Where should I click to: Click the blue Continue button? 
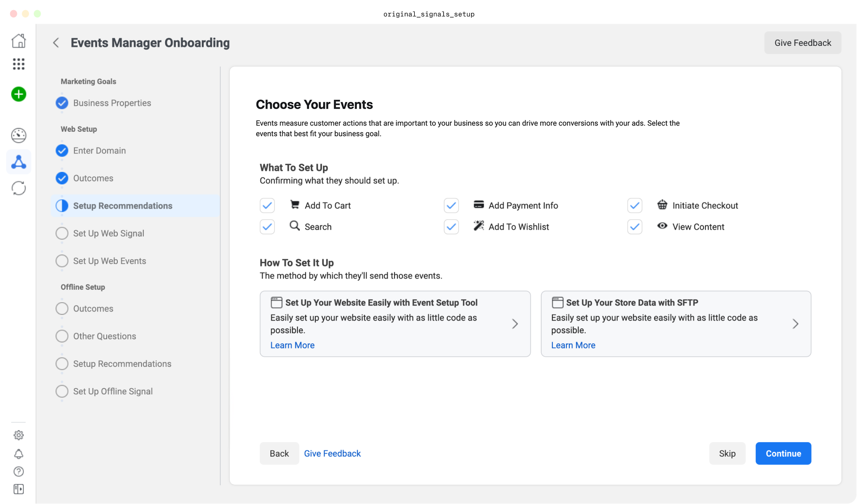(x=783, y=453)
